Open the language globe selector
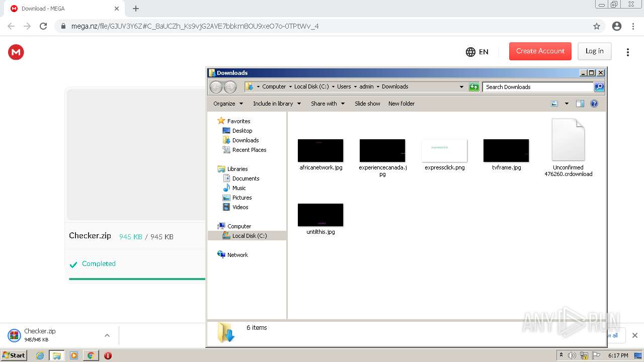Viewport: 644px width, 362px height. click(x=477, y=52)
